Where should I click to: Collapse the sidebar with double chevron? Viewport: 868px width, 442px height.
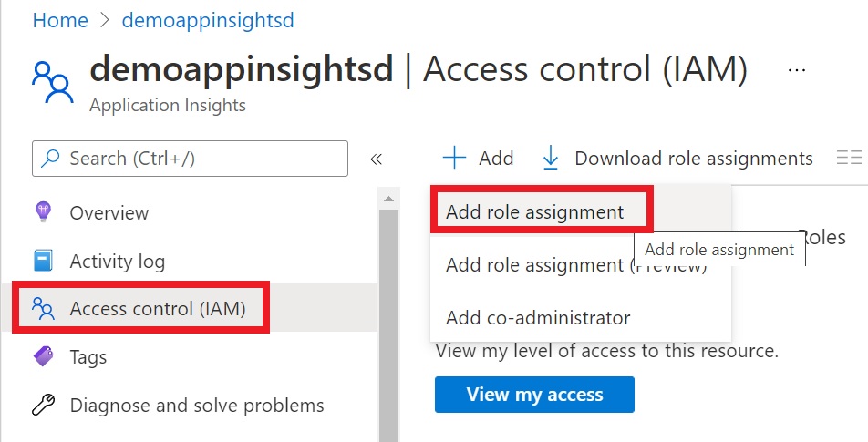376,159
